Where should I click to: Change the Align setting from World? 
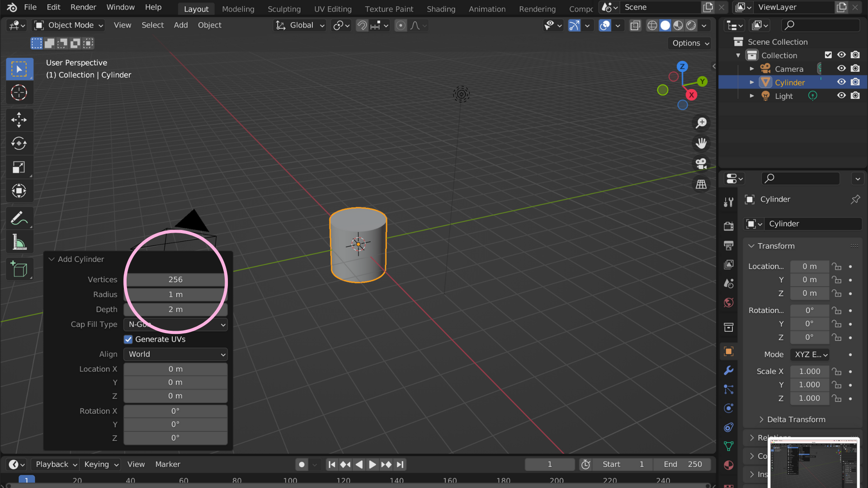click(x=175, y=354)
